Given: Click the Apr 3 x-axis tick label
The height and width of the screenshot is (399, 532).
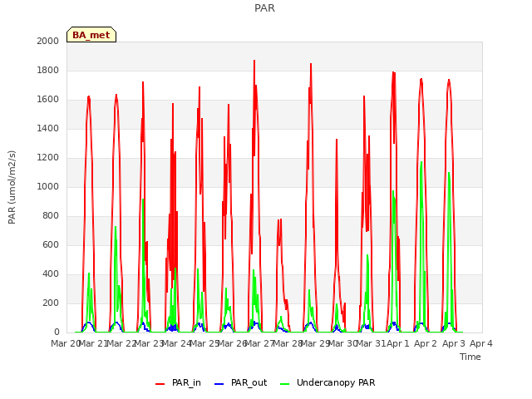Looking at the screenshot, I should pos(453,343).
